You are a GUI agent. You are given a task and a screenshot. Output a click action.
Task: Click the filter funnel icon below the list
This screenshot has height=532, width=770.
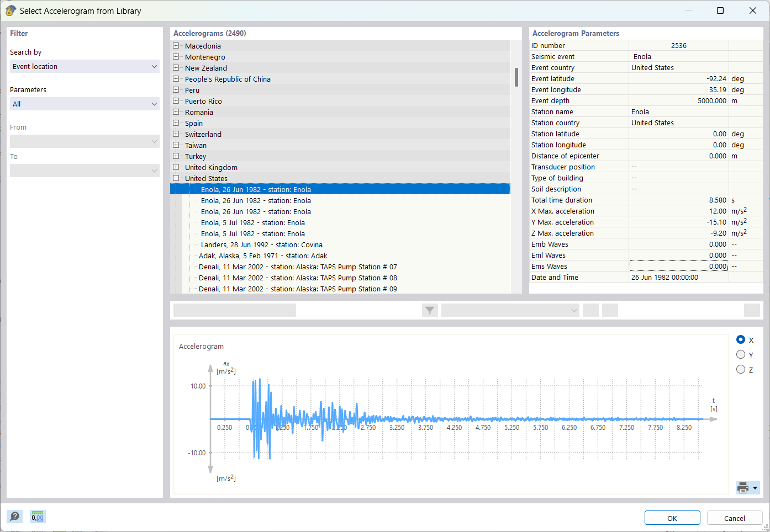tap(429, 310)
